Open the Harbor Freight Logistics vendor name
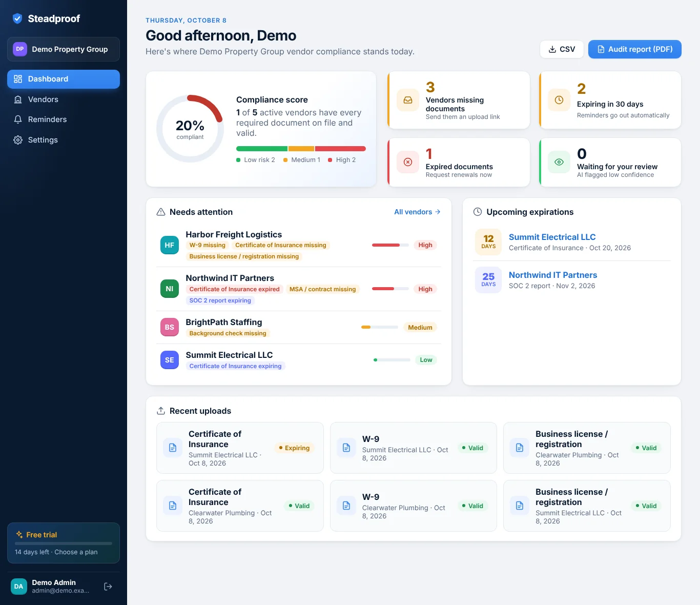Screen dimensions: 700x605 pyautogui.click(x=234, y=234)
